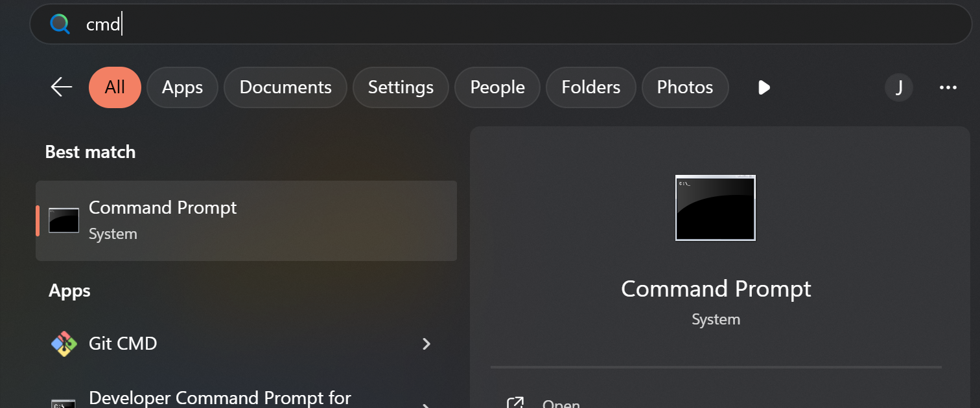Viewport: 980px width, 408px height.
Task: Open the J user account avatar
Action: [899, 87]
